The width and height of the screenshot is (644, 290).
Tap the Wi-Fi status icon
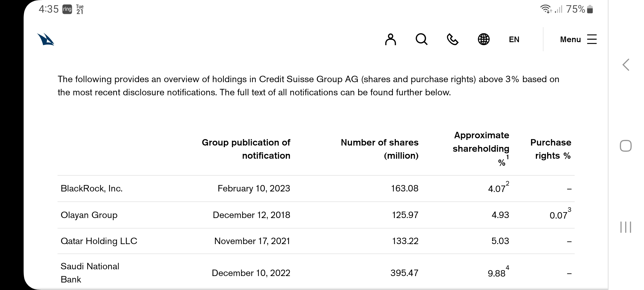tap(546, 9)
